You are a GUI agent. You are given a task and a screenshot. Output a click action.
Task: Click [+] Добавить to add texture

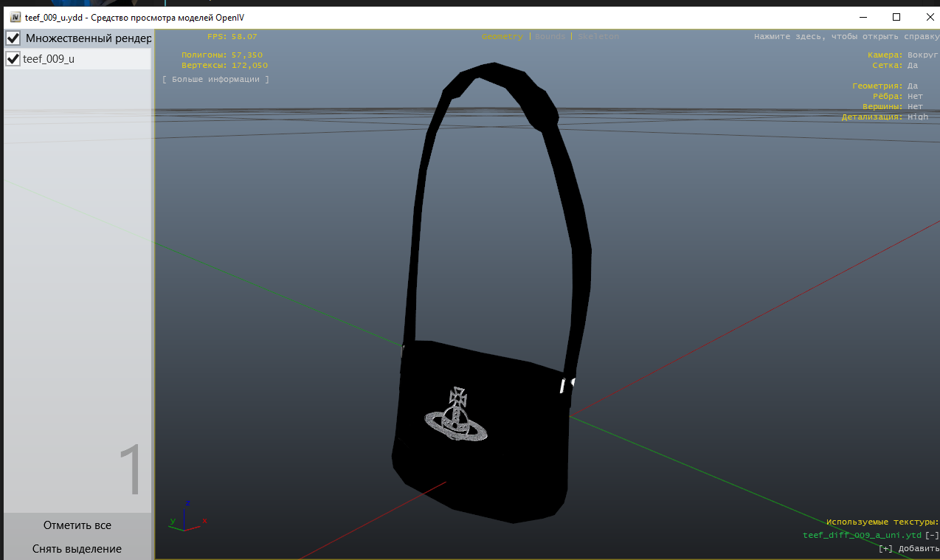coord(908,548)
